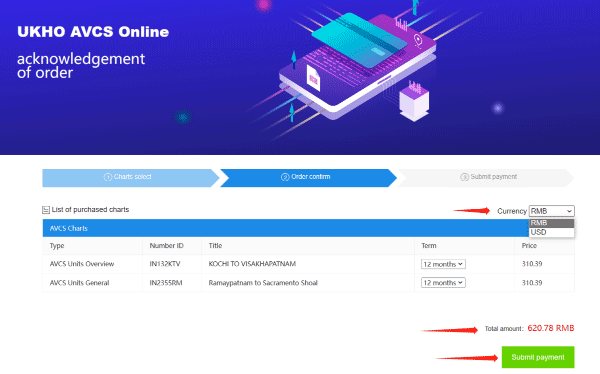The width and height of the screenshot is (600, 374).
Task: Click the location pin icon in banner
Action: 418,40
